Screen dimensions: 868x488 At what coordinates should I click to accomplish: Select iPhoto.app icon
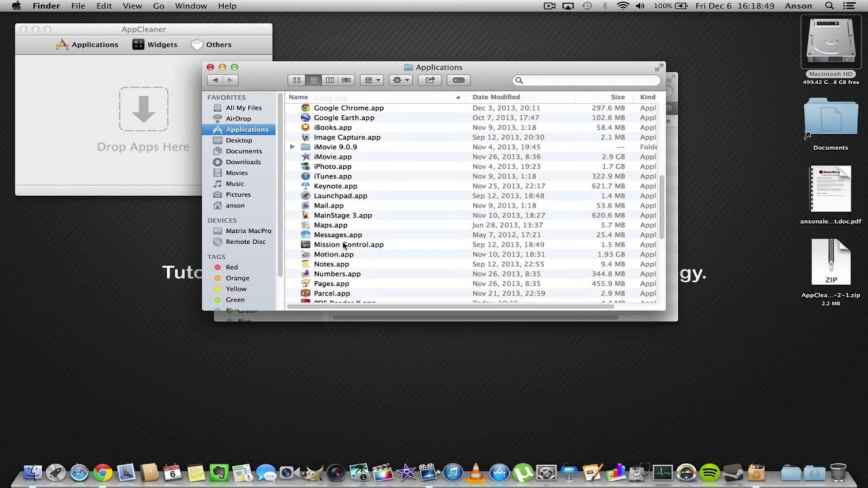(x=305, y=166)
